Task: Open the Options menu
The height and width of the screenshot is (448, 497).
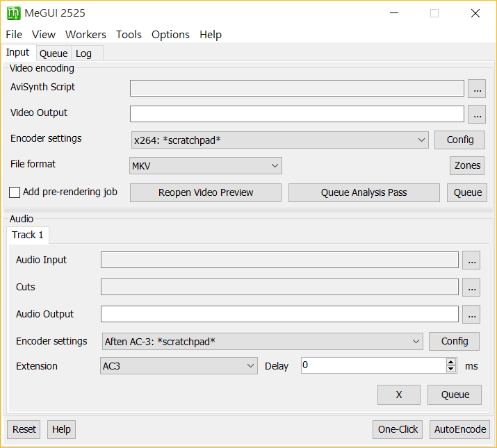Action: (170, 35)
